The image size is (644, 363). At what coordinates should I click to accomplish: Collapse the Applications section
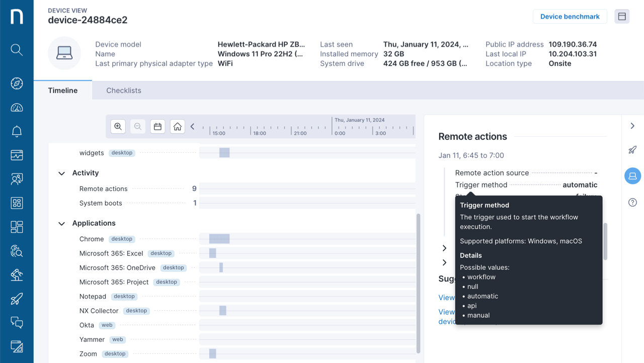61,224
